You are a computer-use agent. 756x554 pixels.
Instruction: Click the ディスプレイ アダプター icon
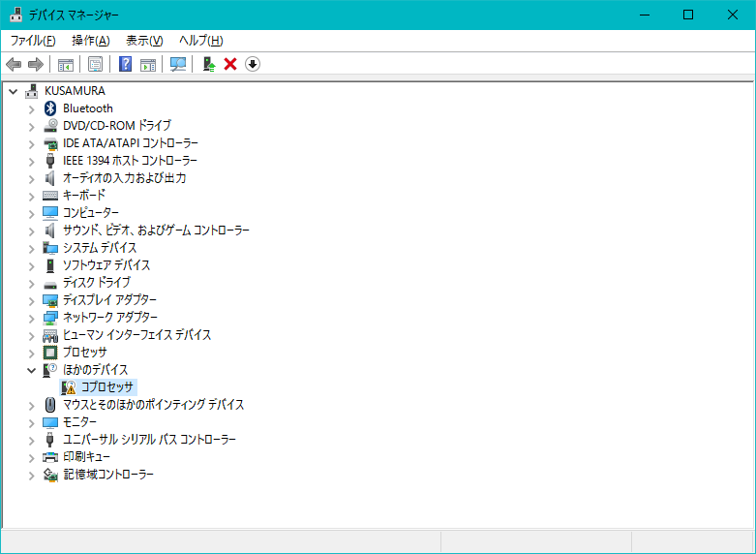point(50,300)
